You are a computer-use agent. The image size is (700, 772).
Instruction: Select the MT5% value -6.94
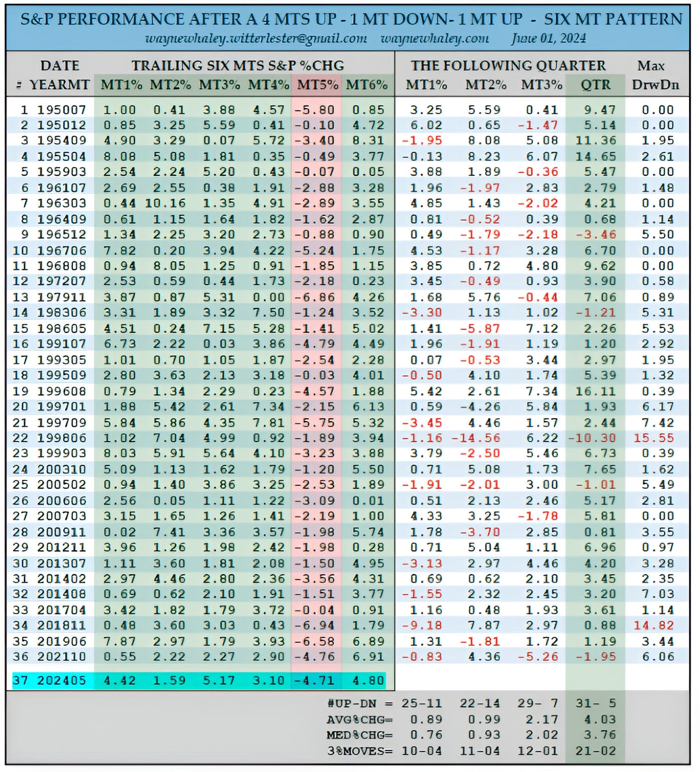315,625
